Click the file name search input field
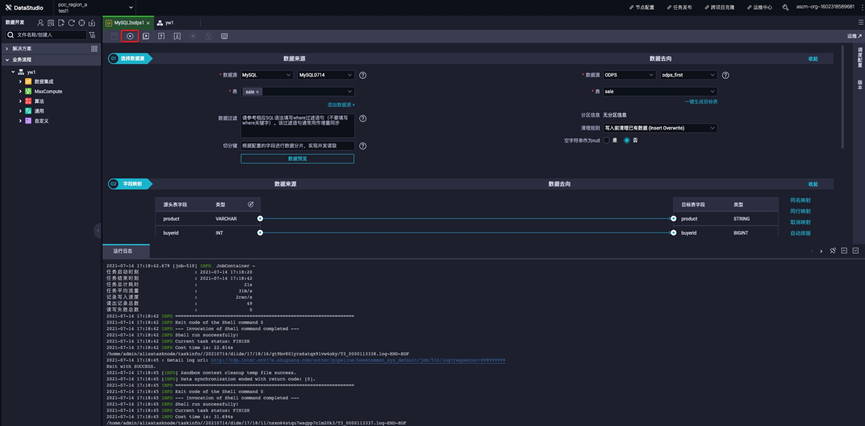 tap(48, 34)
